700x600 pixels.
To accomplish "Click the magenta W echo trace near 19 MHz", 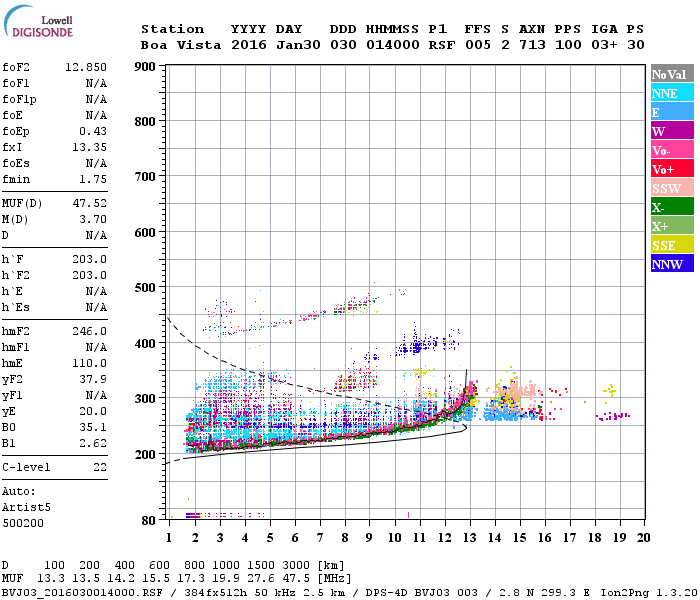I will click(x=613, y=416).
